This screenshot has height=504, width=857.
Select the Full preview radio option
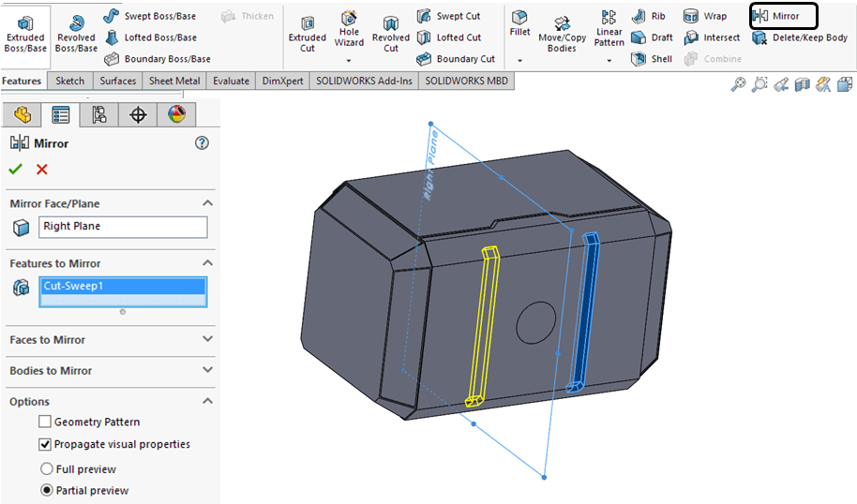(x=46, y=468)
